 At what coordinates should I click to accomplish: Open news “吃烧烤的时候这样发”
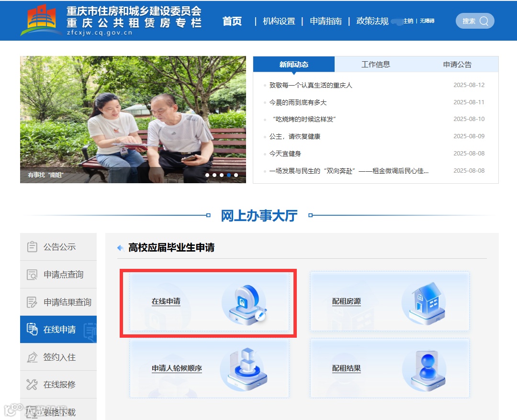coord(304,119)
